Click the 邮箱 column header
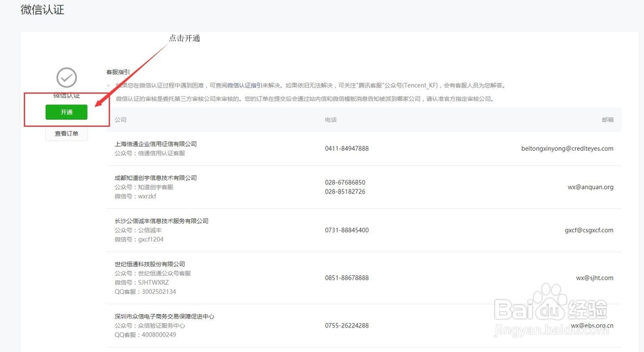This screenshot has width=644, height=352. coord(607,120)
